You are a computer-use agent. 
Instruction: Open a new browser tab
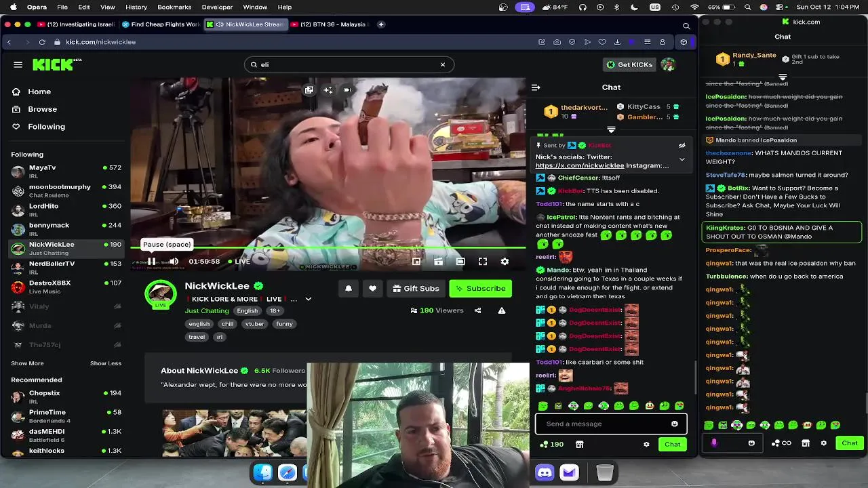(x=381, y=24)
